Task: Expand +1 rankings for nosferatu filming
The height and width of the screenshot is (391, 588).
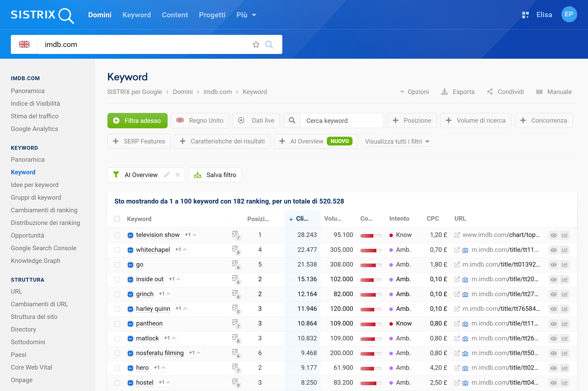Action: [x=195, y=353]
